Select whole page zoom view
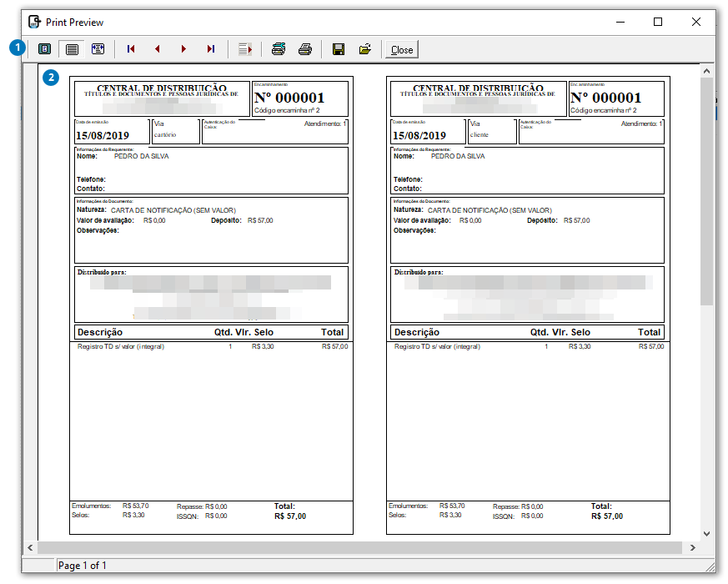The width and height of the screenshot is (728, 584). click(44, 48)
